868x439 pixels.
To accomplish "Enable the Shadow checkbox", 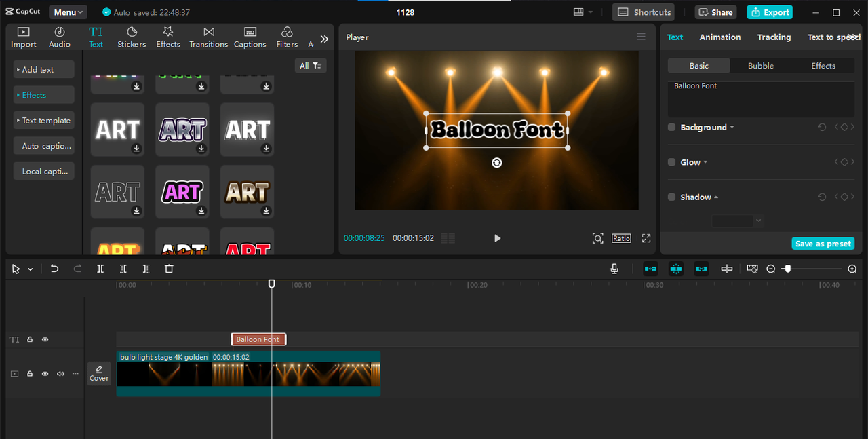I will pyautogui.click(x=672, y=197).
